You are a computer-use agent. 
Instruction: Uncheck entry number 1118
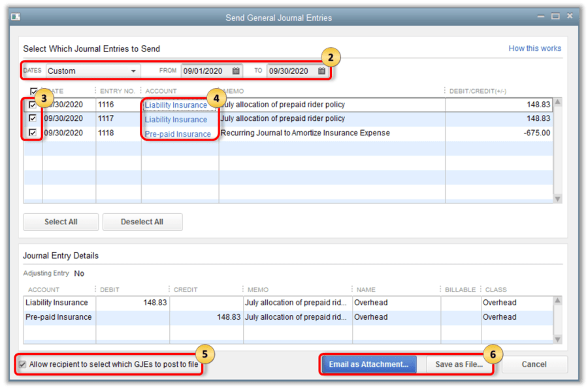pyautogui.click(x=32, y=133)
